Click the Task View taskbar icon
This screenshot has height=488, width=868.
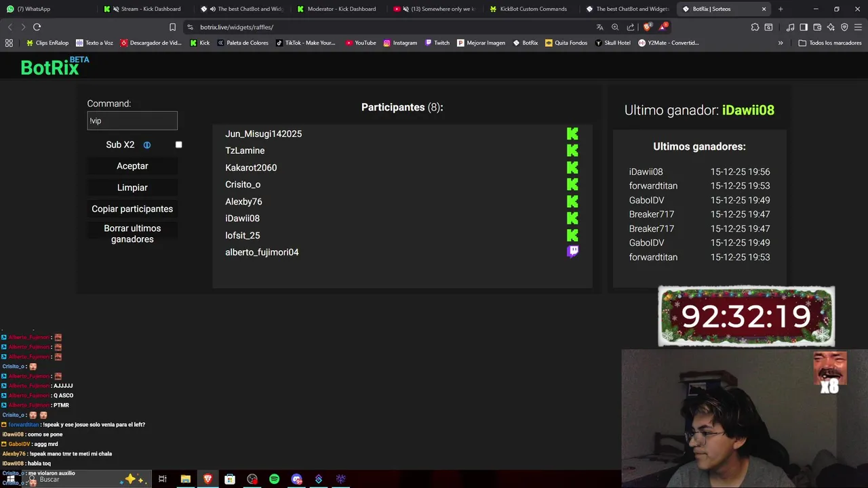pos(163,479)
